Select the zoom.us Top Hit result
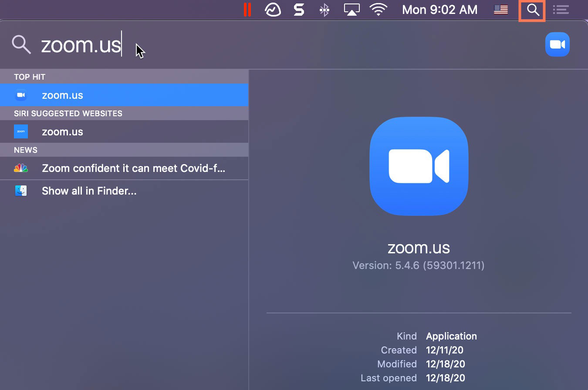Viewport: 588px width, 390px height. (124, 95)
